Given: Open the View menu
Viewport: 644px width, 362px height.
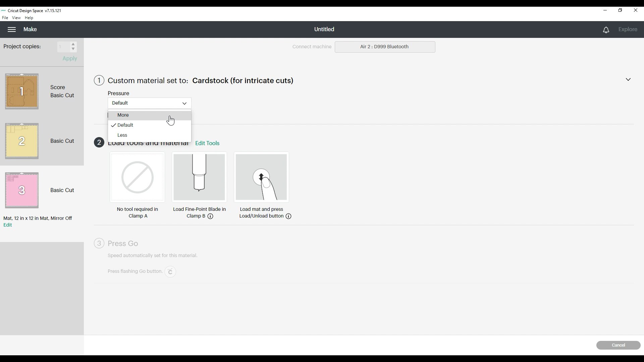Looking at the screenshot, I should (16, 18).
